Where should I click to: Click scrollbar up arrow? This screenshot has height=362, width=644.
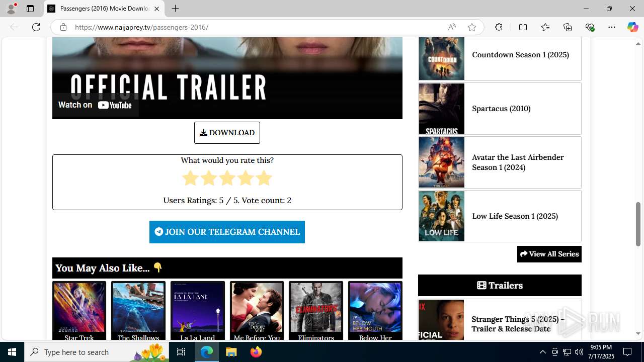click(x=638, y=43)
